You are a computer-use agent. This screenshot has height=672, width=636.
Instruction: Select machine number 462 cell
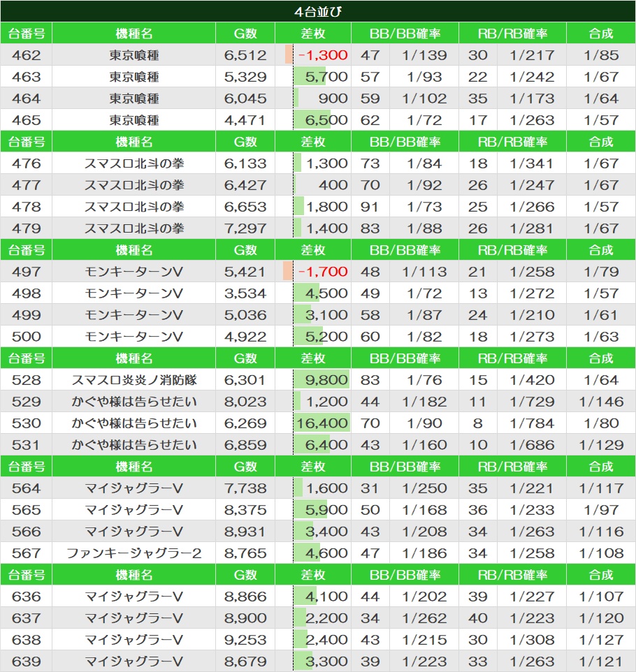[26, 55]
